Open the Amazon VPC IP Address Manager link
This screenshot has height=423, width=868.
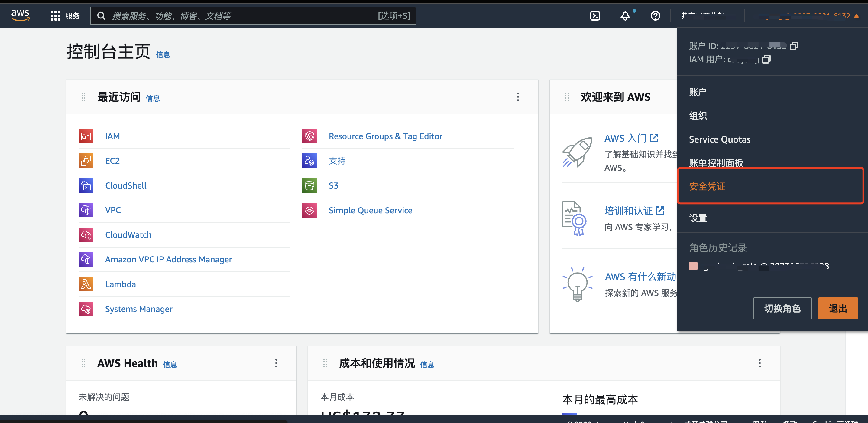tap(168, 259)
